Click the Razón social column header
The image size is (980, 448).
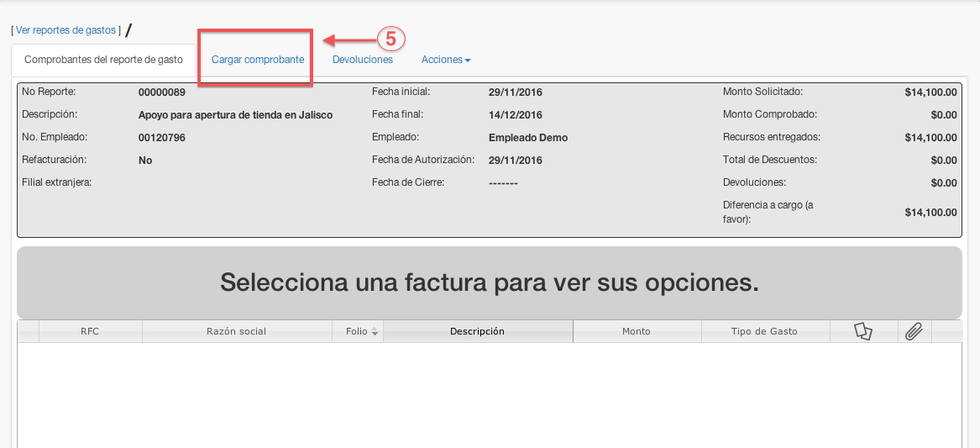tap(236, 332)
